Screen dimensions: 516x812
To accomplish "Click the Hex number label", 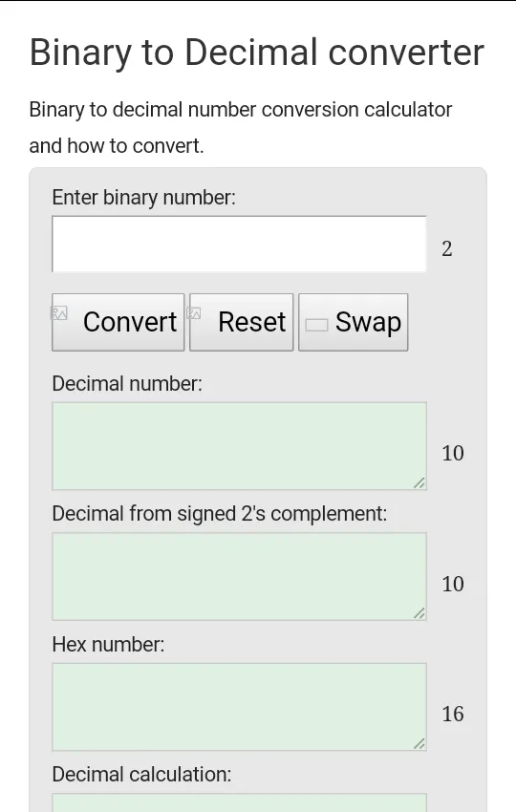I will pyautogui.click(x=108, y=645).
